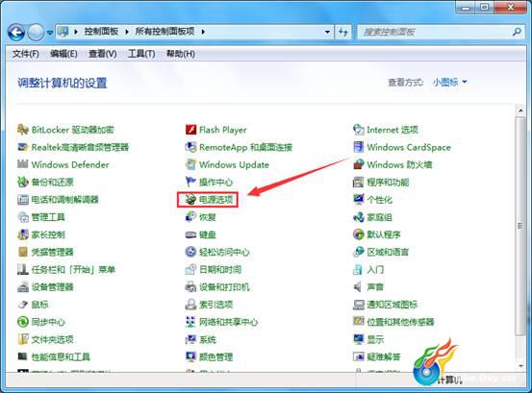Open the 网络和共享中心 link
Screen dimensions: 532x393
coord(228,322)
